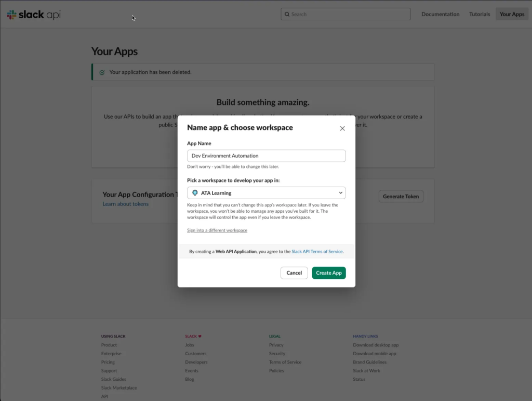Open the Events footer link
The height and width of the screenshot is (401, 532).
tap(192, 371)
